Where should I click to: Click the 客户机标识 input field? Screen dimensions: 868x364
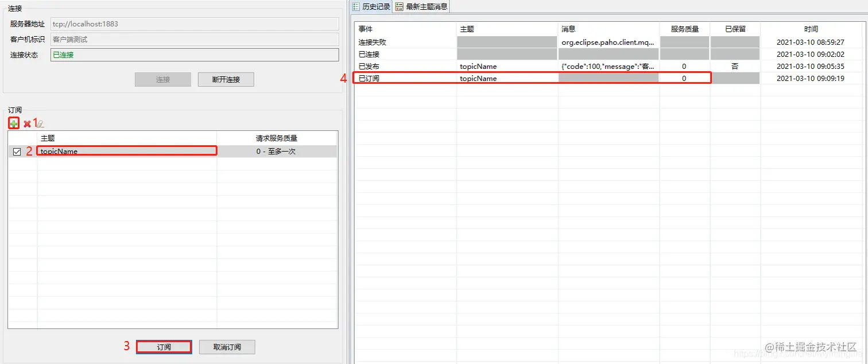pos(195,40)
